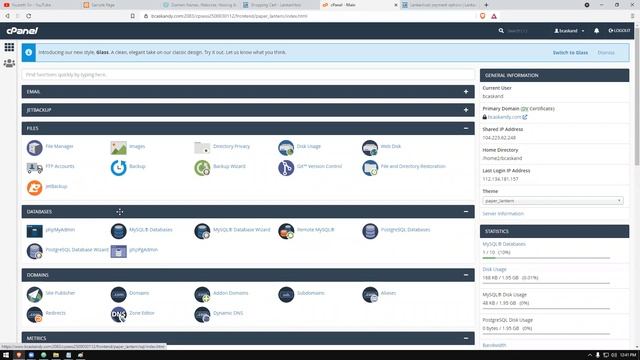The image size is (640, 360).
Task: Open the Subdomains icon
Action: tap(286, 294)
